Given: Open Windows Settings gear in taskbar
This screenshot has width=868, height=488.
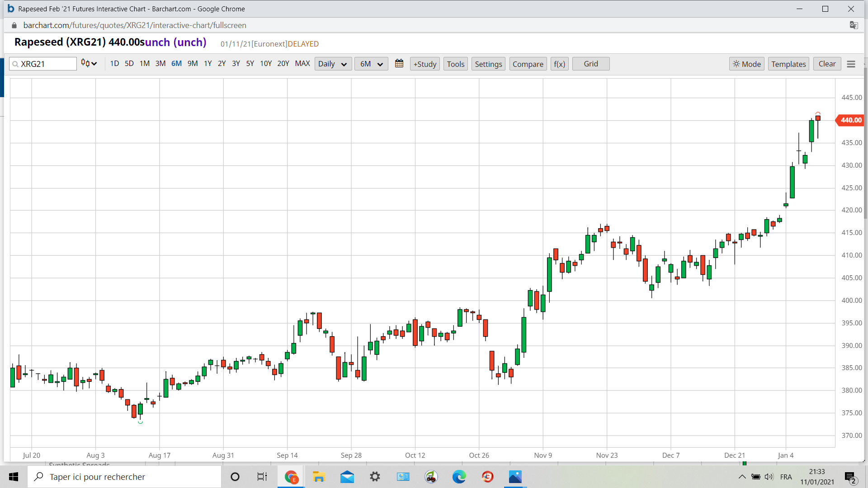Looking at the screenshot, I should [375, 477].
